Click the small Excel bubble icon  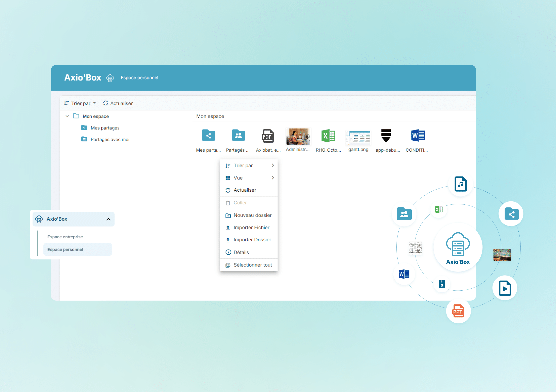(439, 209)
